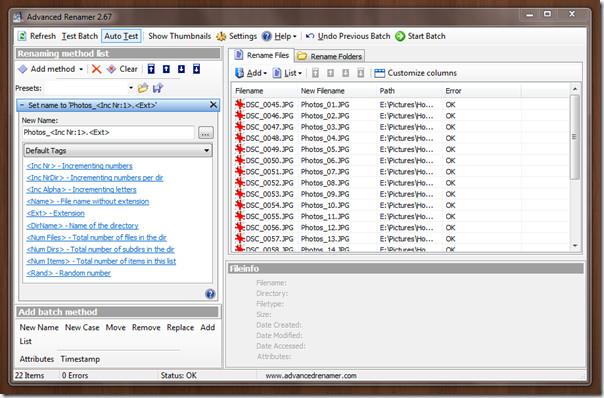Add a Remove batch method
Screen dimensions: 604x398
coord(146,327)
